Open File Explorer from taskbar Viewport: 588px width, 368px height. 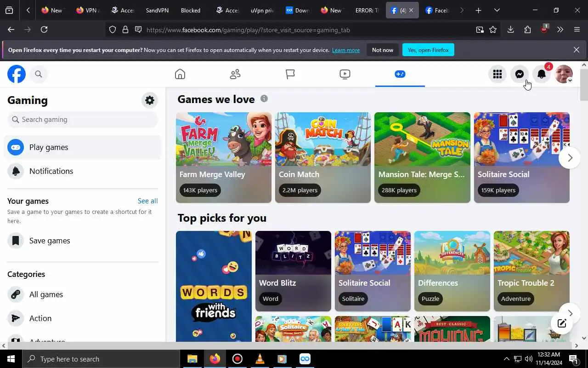192,359
